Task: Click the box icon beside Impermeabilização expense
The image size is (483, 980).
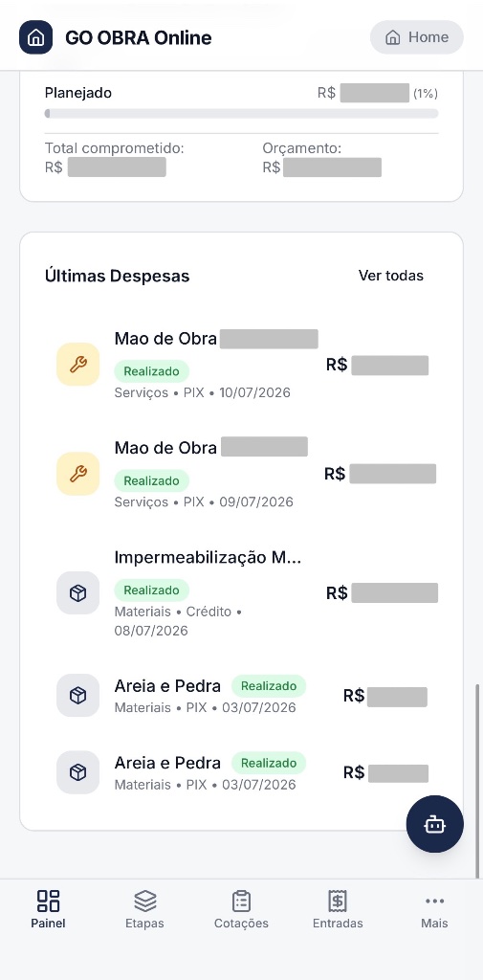Action: click(78, 593)
